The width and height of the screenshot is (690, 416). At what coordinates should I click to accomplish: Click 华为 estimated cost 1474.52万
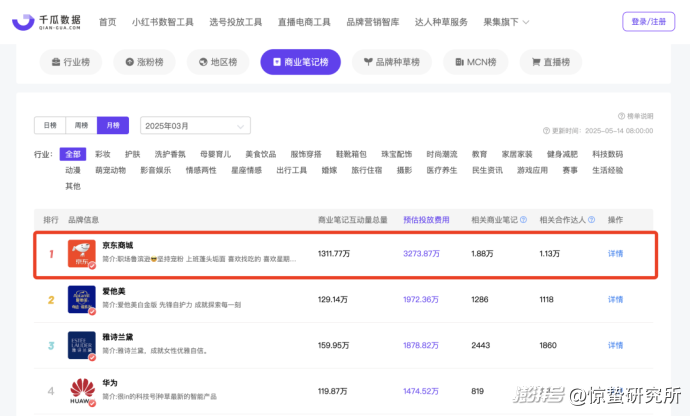click(421, 391)
